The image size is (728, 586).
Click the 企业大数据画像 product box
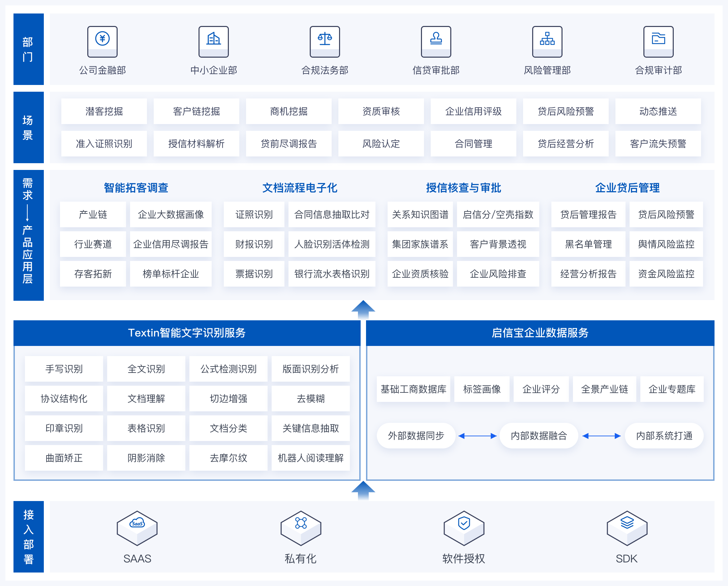[x=171, y=214]
